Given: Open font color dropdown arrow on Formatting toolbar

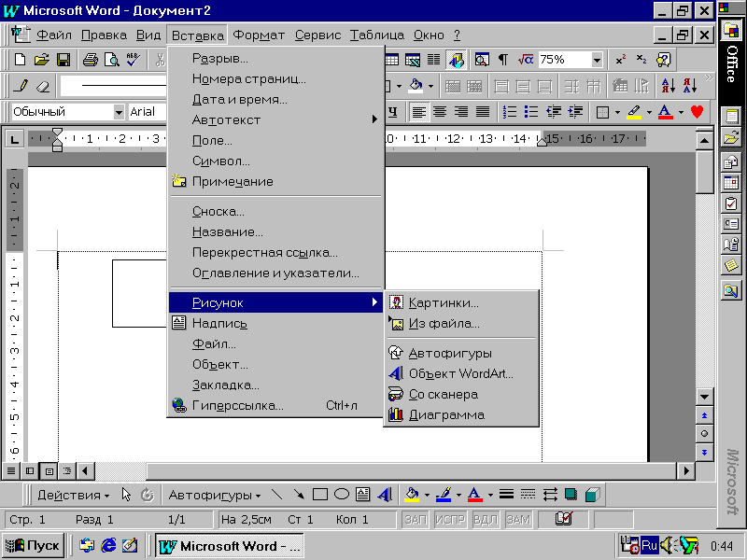Looking at the screenshot, I should pyautogui.click(x=681, y=112).
